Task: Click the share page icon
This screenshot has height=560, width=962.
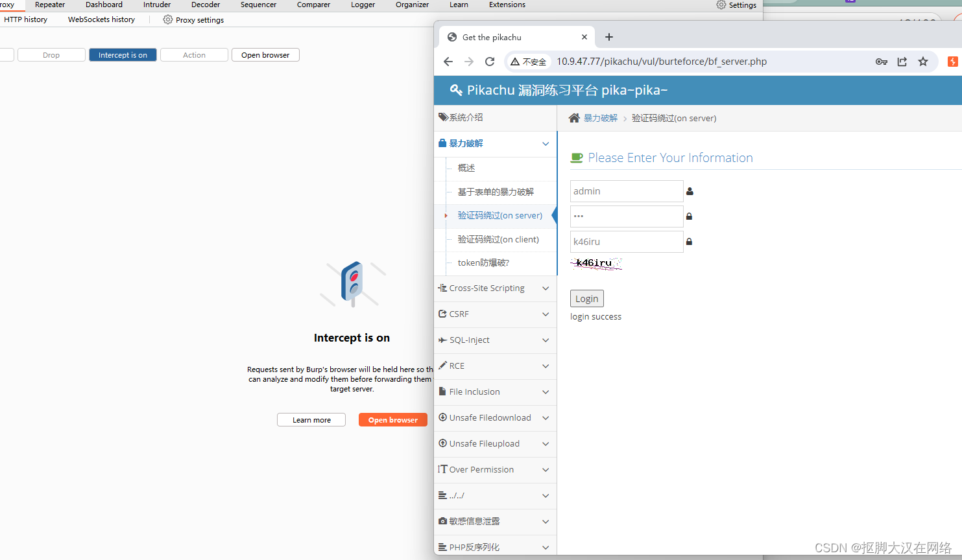Action: pos(902,62)
